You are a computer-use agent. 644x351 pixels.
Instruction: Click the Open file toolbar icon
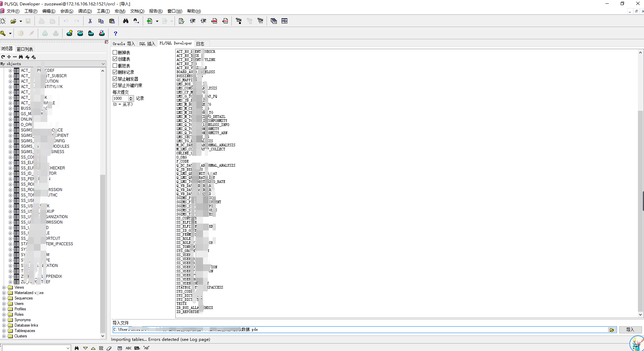point(13,21)
